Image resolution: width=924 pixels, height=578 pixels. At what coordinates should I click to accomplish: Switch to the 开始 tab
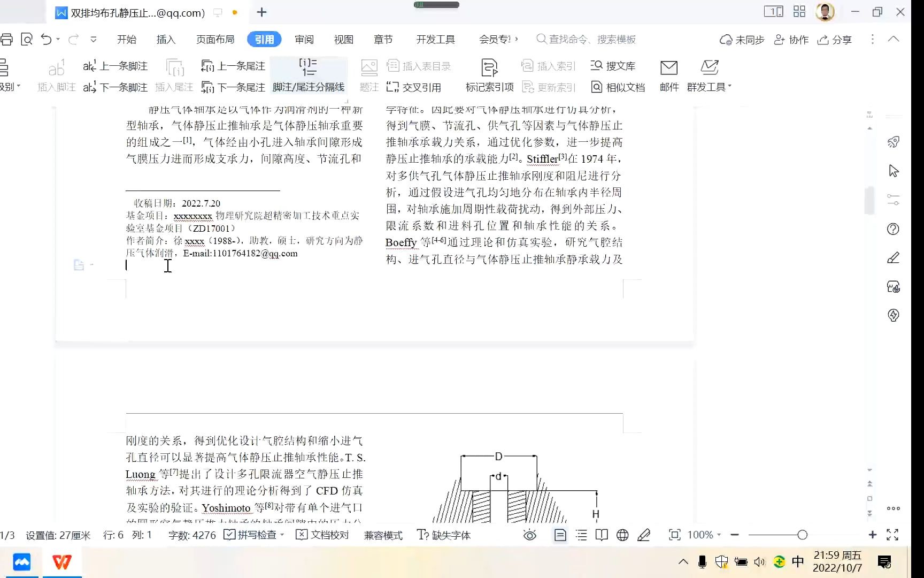pos(127,40)
